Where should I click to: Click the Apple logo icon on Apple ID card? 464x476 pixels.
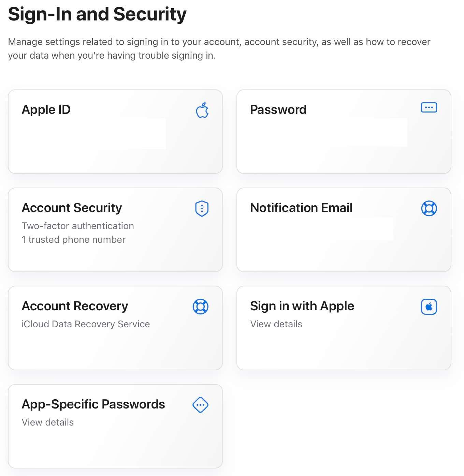click(x=202, y=110)
